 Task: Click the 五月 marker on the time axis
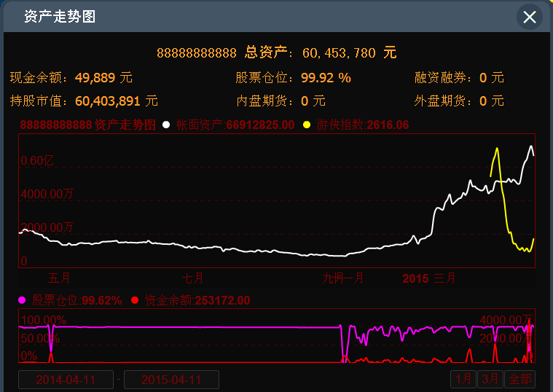(x=60, y=278)
